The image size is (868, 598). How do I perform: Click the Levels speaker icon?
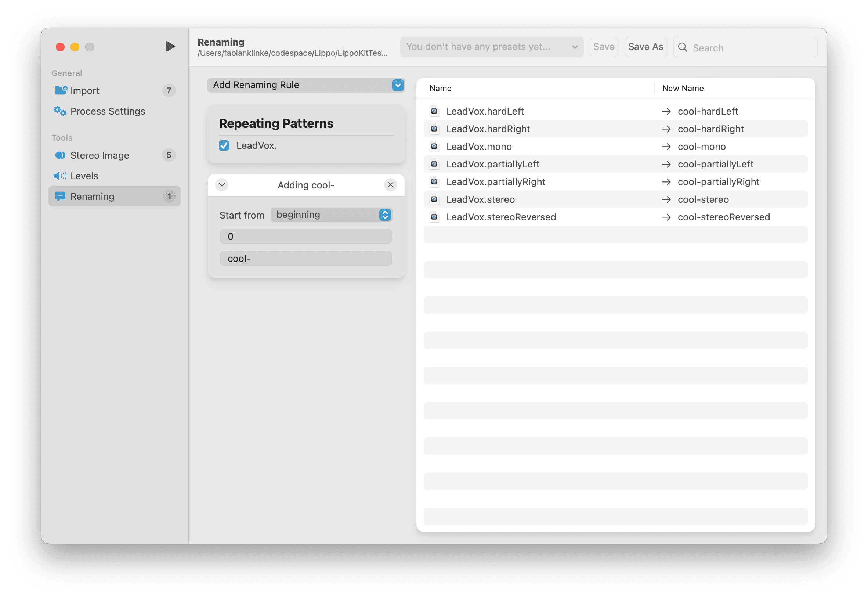(60, 176)
